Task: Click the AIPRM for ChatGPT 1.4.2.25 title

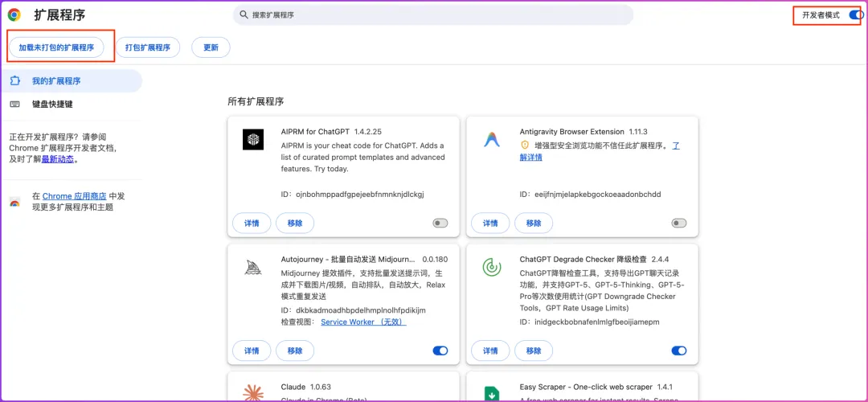Action: [x=332, y=132]
